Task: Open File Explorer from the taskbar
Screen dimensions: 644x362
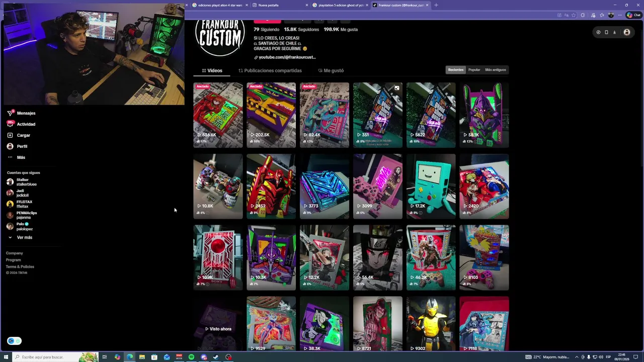Action: click(142, 357)
